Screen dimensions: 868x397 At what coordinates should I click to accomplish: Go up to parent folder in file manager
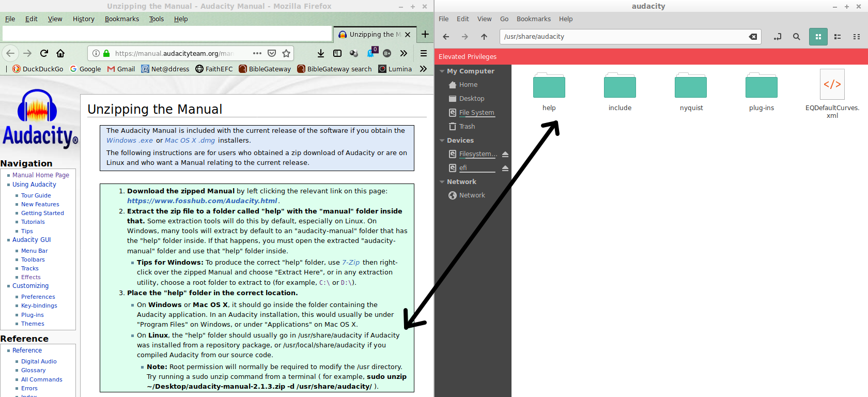click(x=484, y=37)
